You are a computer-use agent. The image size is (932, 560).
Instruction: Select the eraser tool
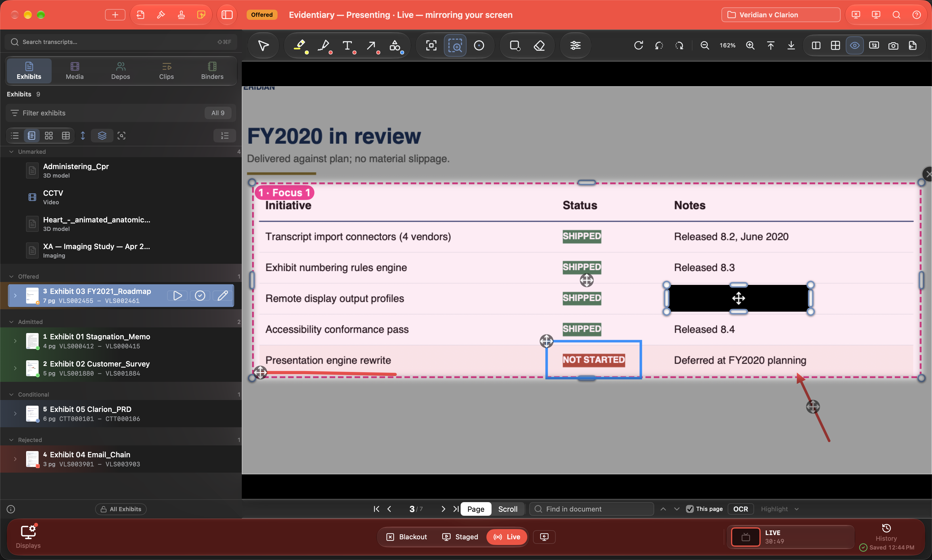click(x=539, y=46)
